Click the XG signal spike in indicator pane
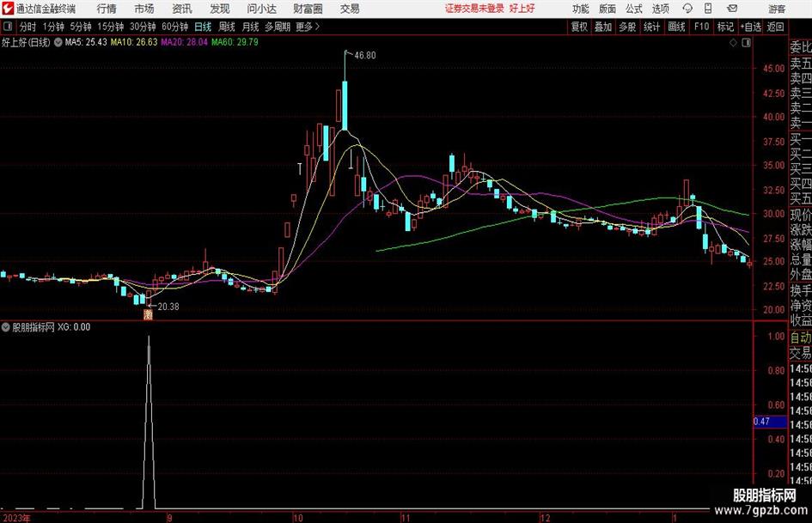 point(149,422)
